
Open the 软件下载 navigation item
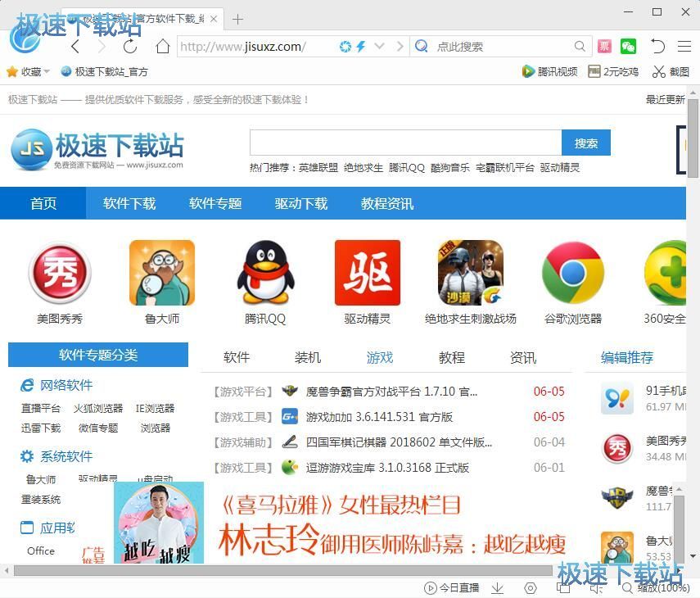click(x=129, y=203)
